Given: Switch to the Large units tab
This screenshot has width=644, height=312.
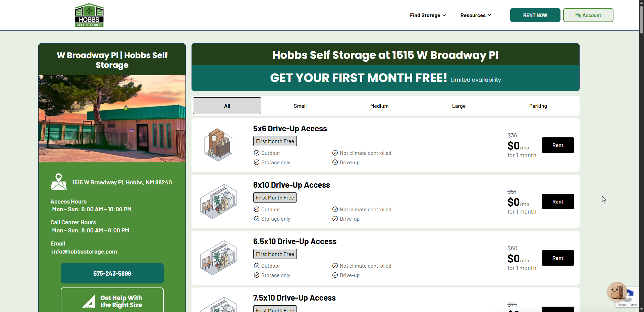Looking at the screenshot, I should click(459, 106).
